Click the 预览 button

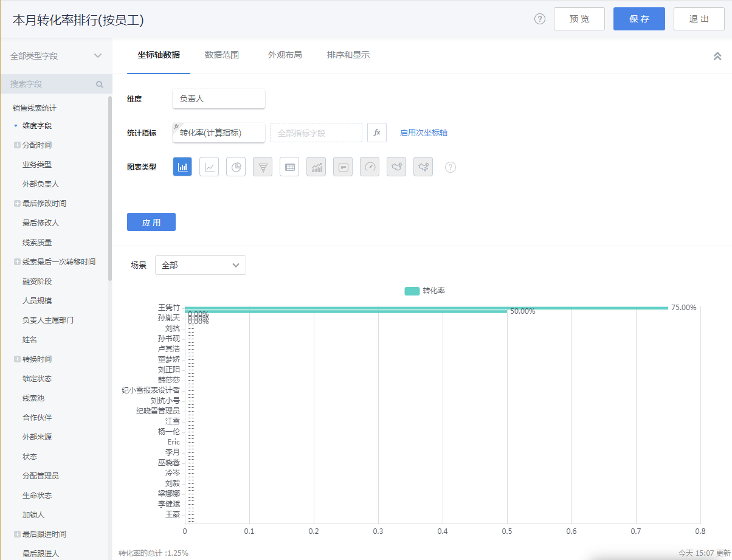click(x=579, y=19)
